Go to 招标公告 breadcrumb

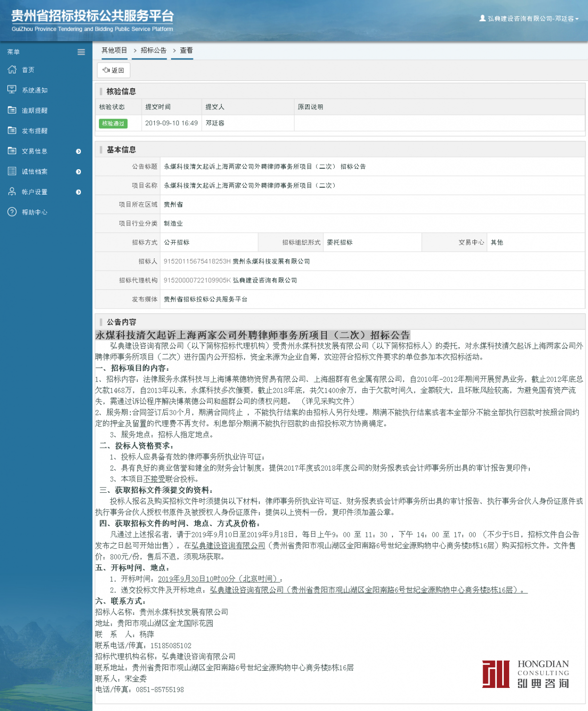coord(153,51)
